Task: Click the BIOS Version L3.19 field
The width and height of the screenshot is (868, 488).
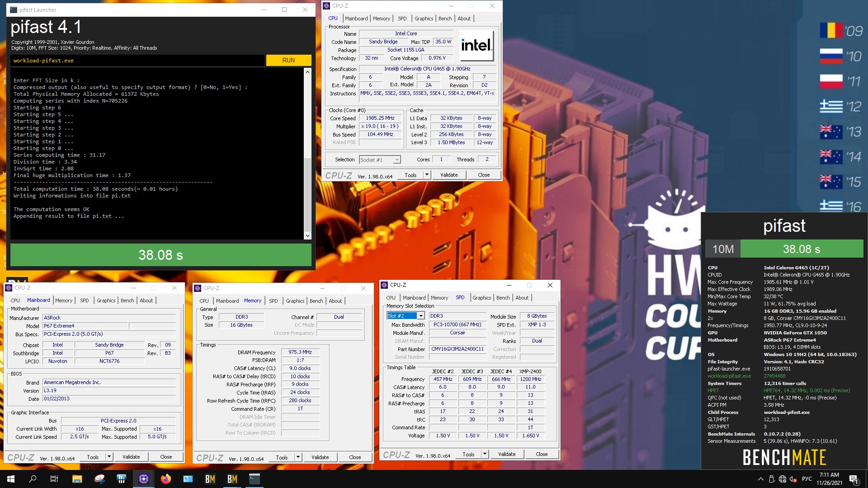Action: pos(109,391)
